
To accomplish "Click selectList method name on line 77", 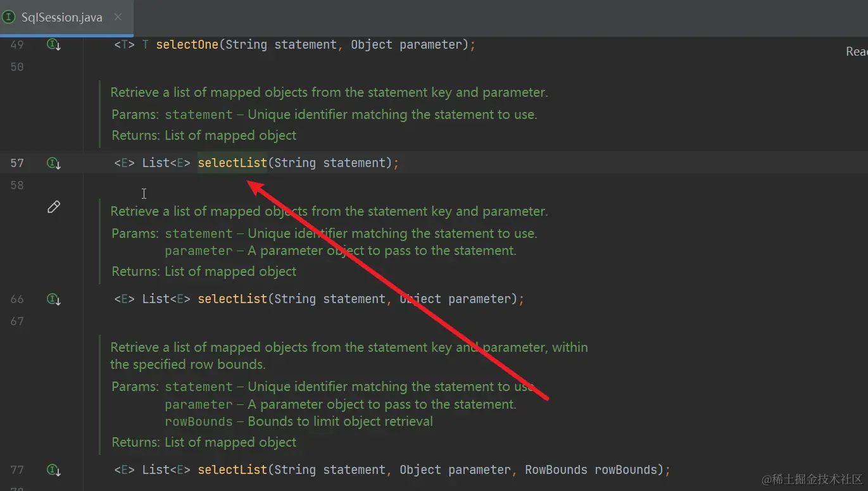I will point(232,470).
